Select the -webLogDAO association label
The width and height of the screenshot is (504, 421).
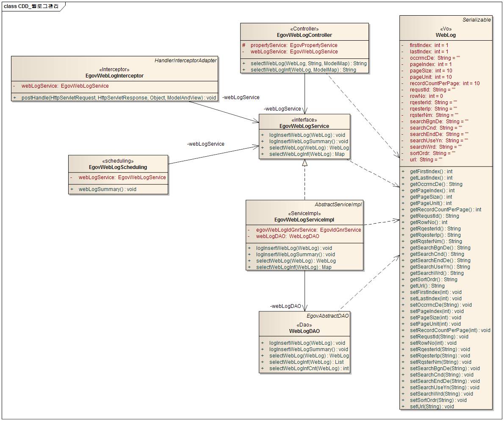click(285, 306)
